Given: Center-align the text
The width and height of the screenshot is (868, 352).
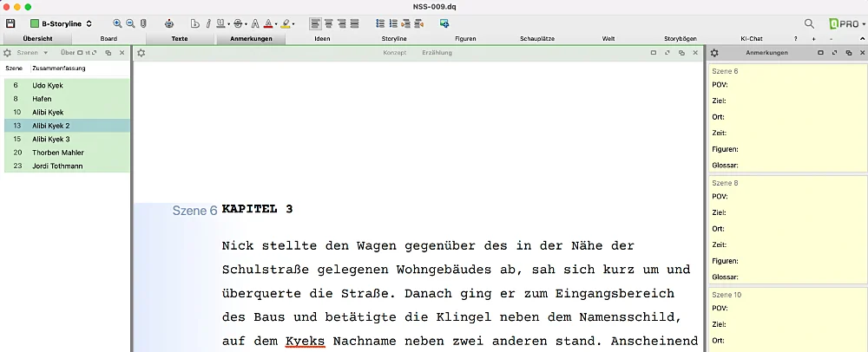Looking at the screenshot, I should click(328, 23).
